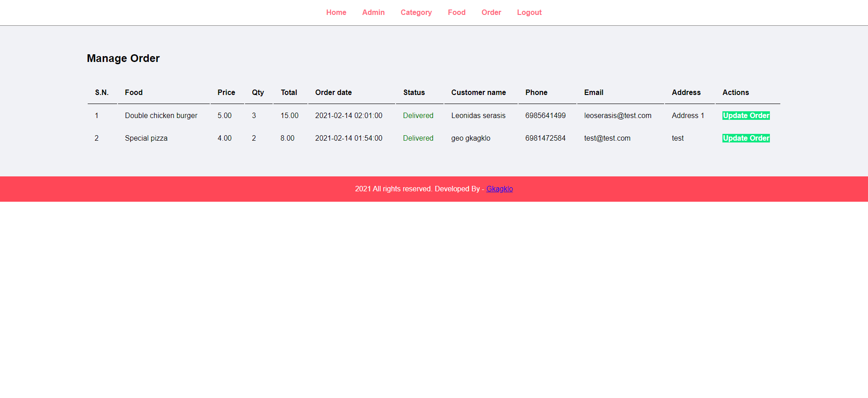Open the Home navigation link

point(336,13)
